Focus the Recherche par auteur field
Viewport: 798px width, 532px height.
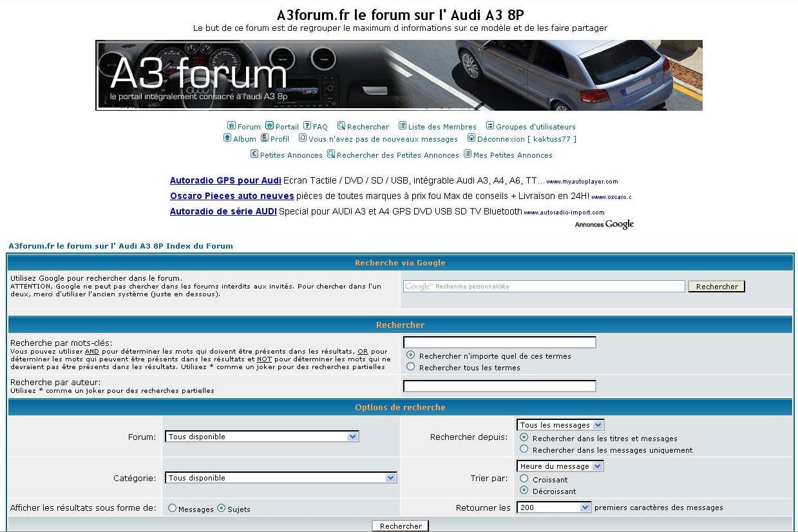point(500,386)
